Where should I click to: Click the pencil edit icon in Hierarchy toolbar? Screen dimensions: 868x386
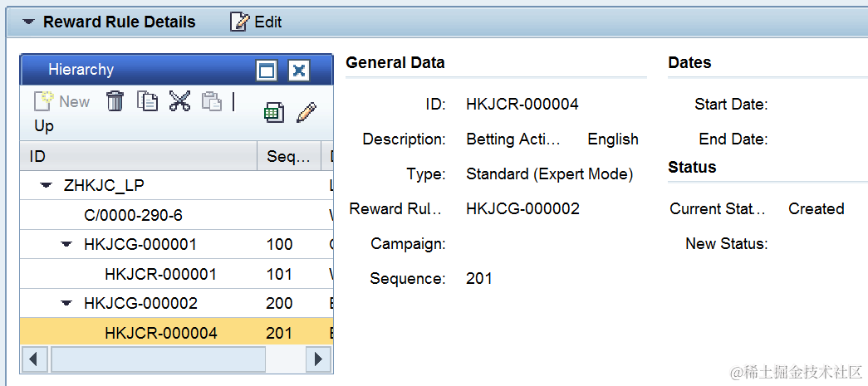[306, 112]
